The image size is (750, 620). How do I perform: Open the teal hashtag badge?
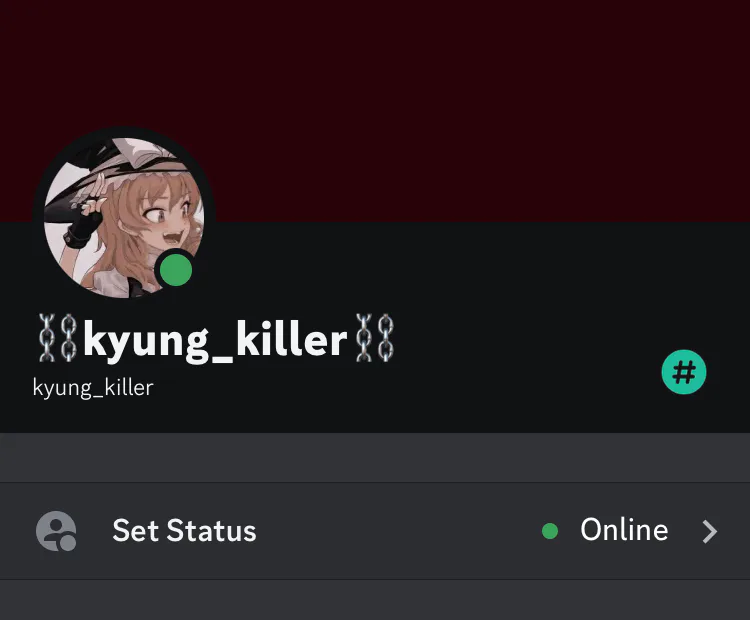click(684, 372)
